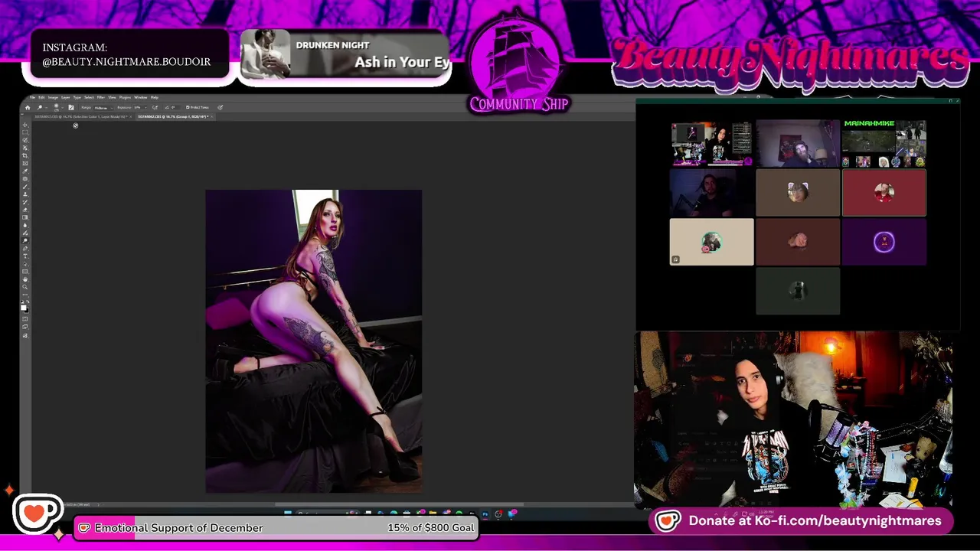
Task: Open the Filter menu
Action: [101, 97]
